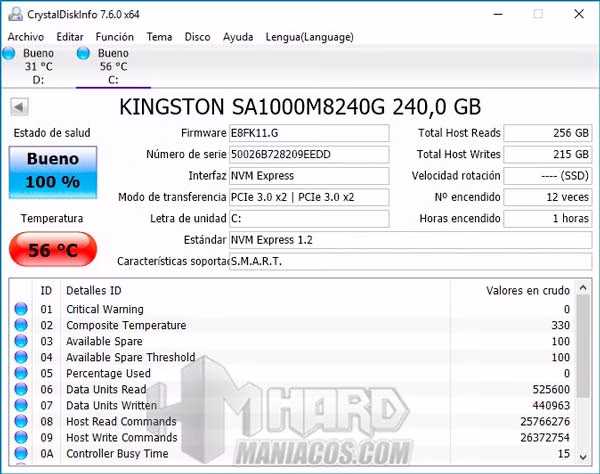Click the blue status icon for disk D:
This screenshot has height=474, width=600.
9,53
